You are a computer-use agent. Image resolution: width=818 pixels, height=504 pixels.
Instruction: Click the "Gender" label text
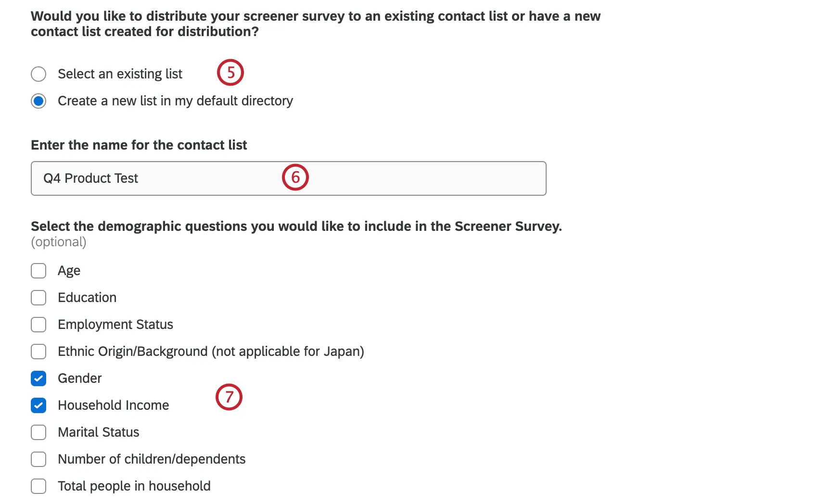click(79, 378)
